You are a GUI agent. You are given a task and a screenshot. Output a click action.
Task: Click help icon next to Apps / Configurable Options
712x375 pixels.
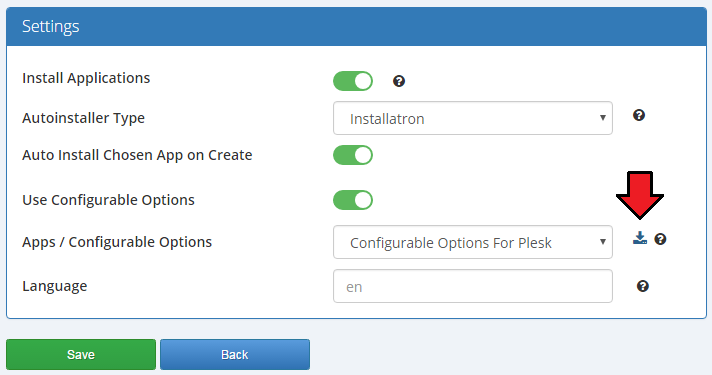point(660,239)
